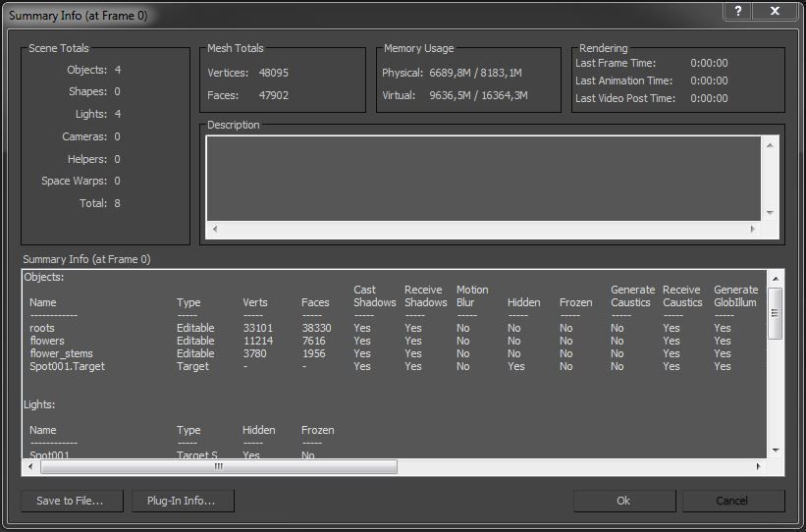
Task: Dismiss dialog with Cancel button
Action: tap(733, 501)
